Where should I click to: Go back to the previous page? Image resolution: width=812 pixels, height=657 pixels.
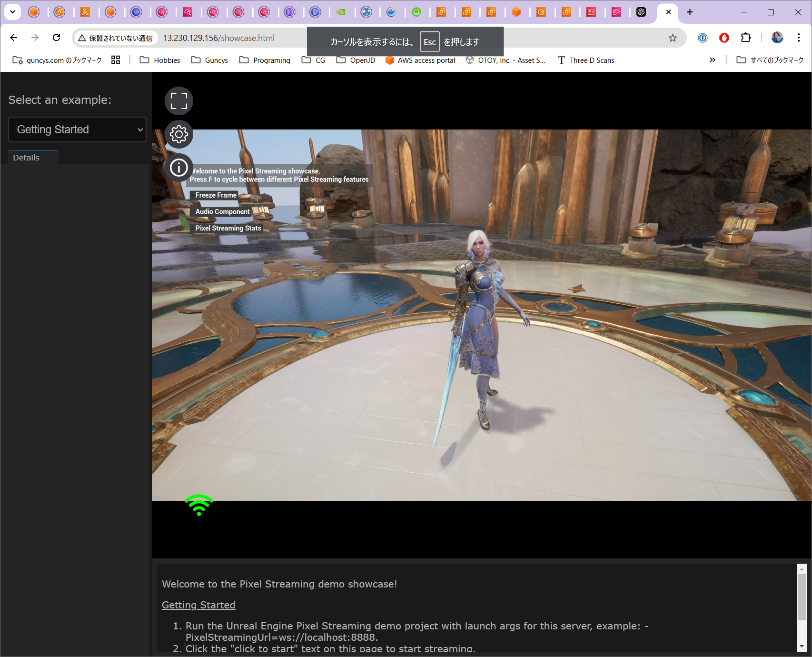[14, 38]
